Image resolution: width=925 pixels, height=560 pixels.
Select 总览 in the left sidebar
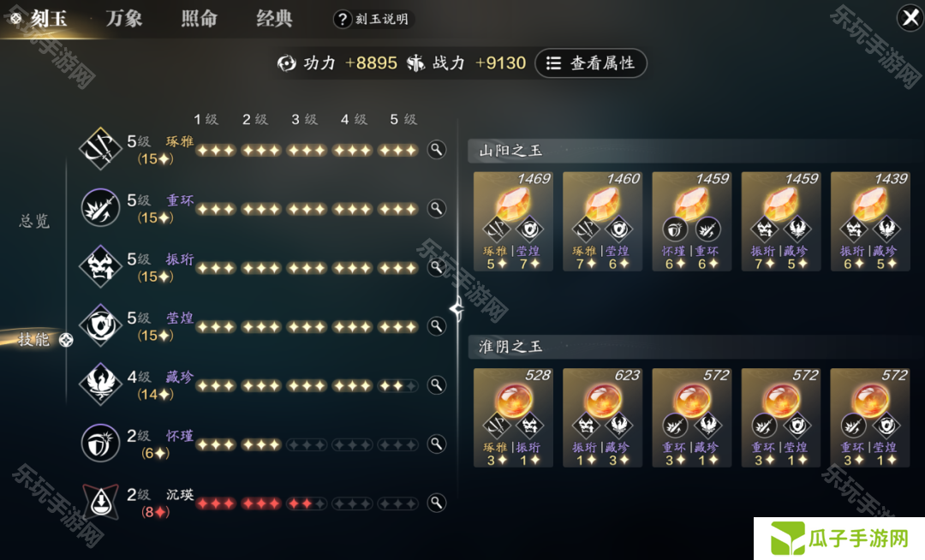(x=34, y=221)
